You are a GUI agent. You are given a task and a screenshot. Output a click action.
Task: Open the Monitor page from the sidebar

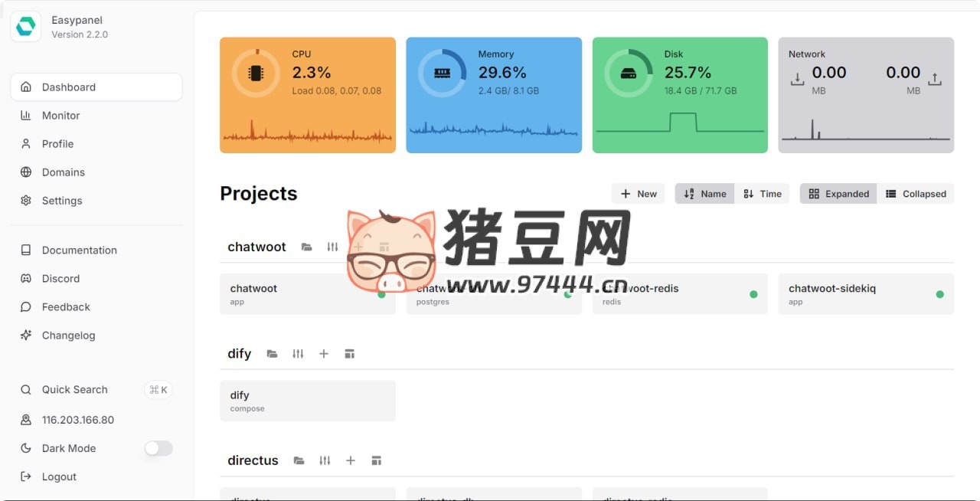pos(59,115)
